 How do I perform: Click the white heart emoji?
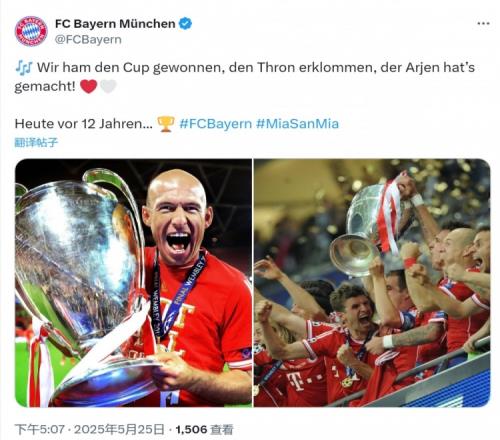pos(108,87)
